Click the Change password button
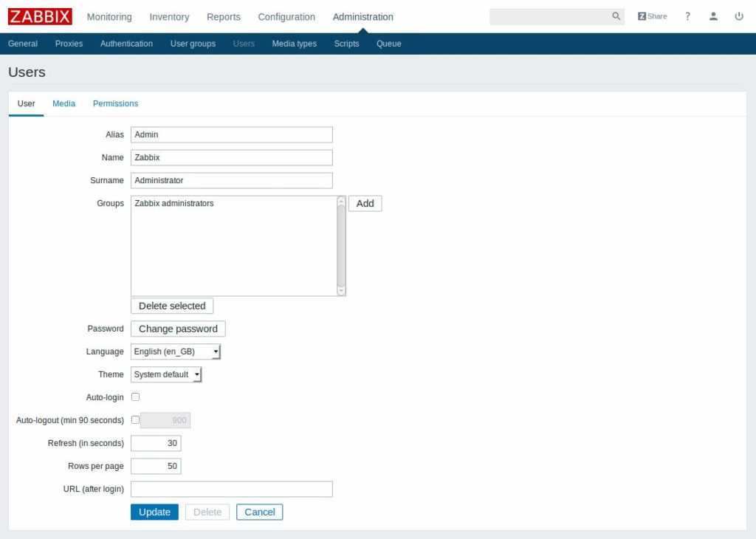 click(178, 329)
